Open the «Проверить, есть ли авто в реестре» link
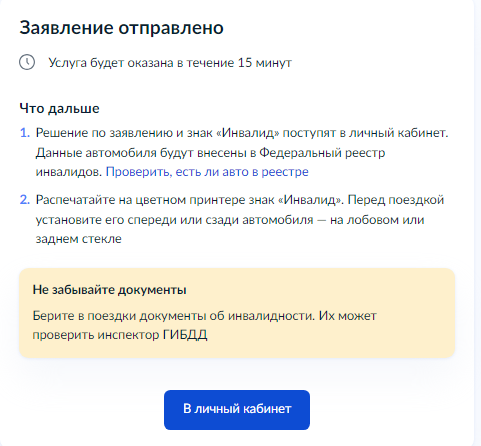The width and height of the screenshot is (481, 446). [x=207, y=172]
